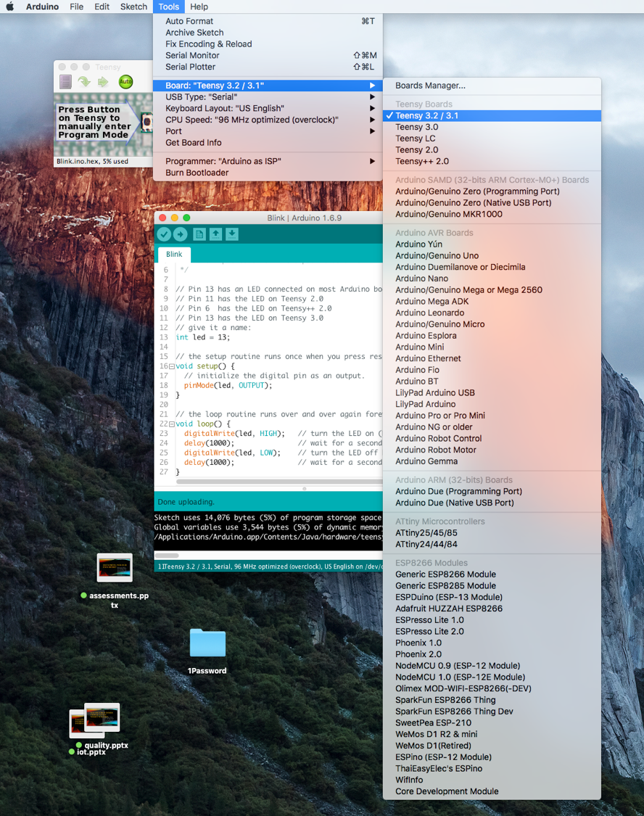Click the Save sketch down-arrow icon

[x=232, y=234]
